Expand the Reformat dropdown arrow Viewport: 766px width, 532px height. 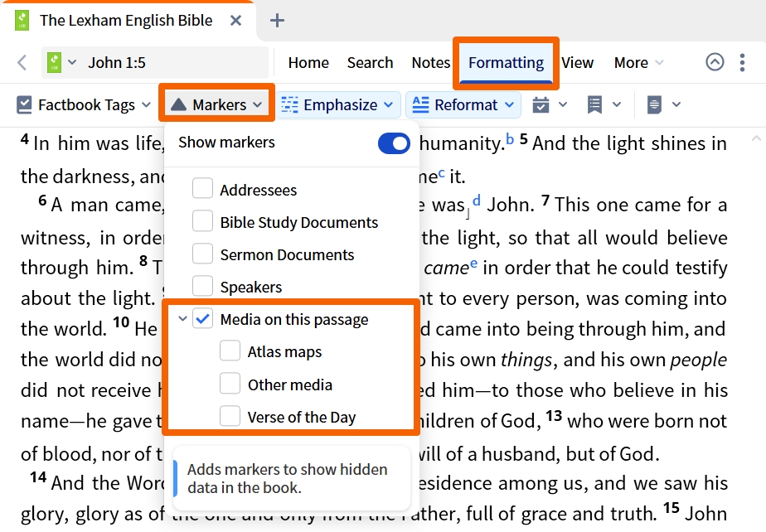pos(509,104)
